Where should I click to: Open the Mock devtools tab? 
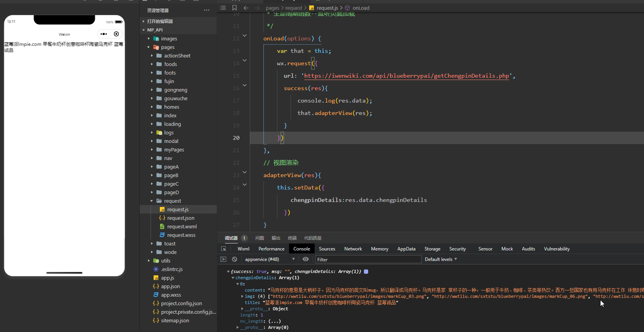507,249
